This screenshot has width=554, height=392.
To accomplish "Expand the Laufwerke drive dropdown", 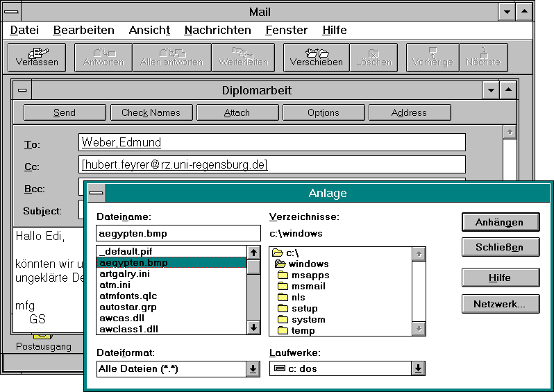I will [418, 369].
